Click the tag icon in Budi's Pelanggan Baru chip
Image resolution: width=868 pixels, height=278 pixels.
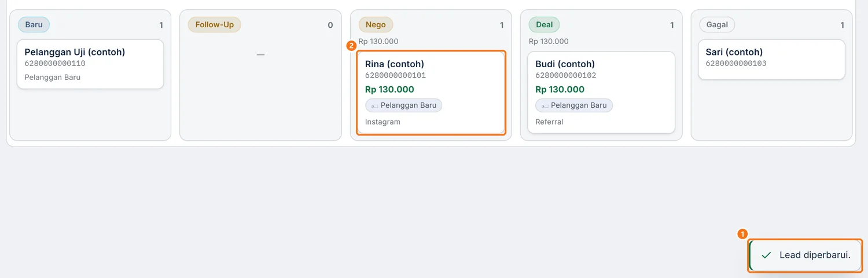[x=545, y=106]
